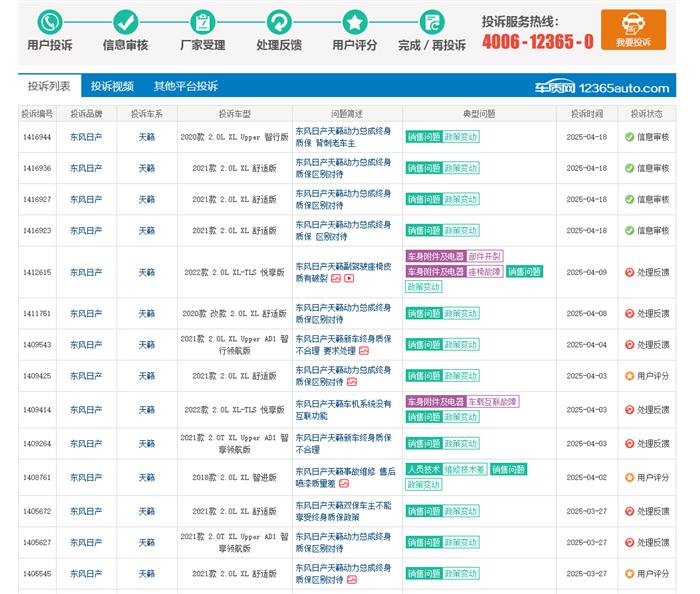
Task: Click green 信息审核 status icon for 1416936
Action: tap(629, 168)
